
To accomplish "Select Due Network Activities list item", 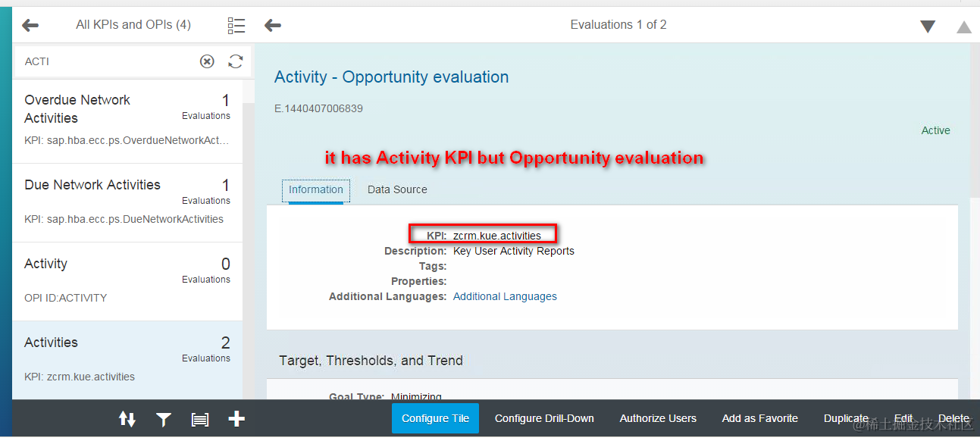I will click(x=127, y=203).
